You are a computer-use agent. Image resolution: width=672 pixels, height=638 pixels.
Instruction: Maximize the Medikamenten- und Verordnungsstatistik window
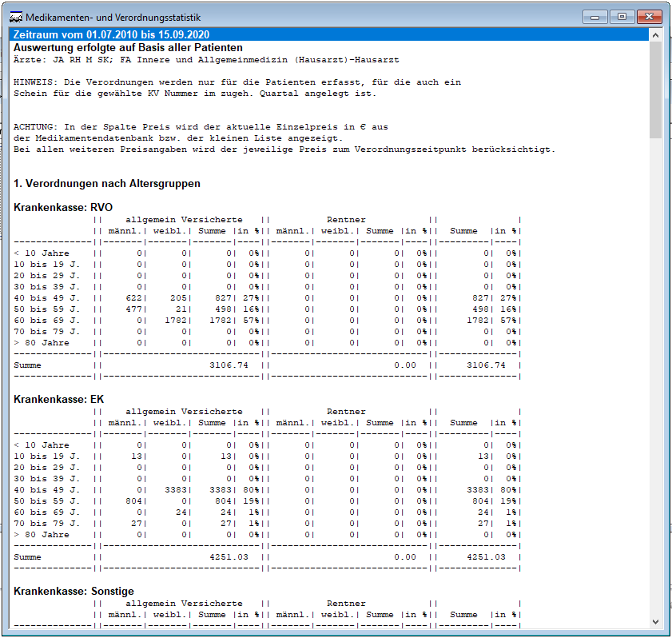click(622, 17)
